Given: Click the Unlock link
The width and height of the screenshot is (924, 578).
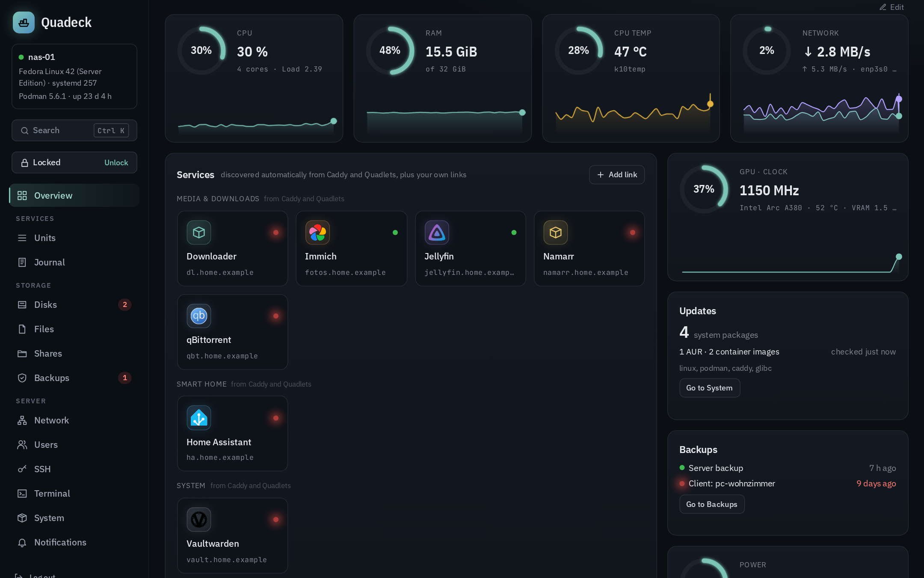Looking at the screenshot, I should pyautogui.click(x=116, y=163).
